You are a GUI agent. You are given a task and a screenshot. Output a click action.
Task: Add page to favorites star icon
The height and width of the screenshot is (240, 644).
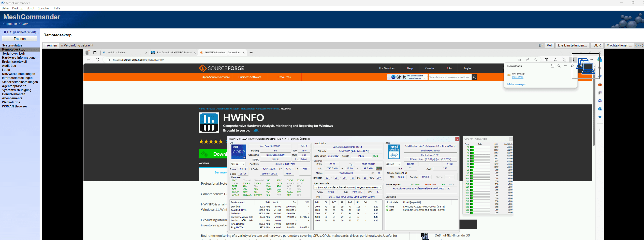(x=536, y=60)
